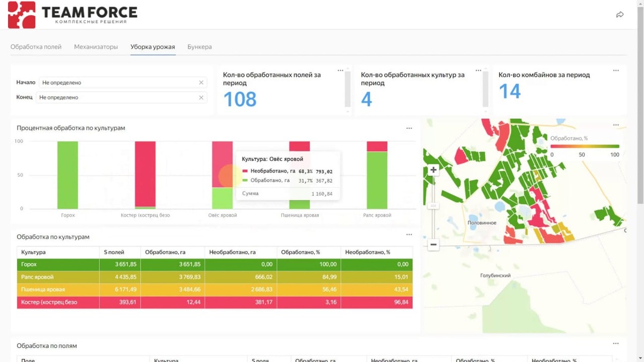Open options menu of processed fields widget
Screen dimensions: 644x362
coord(340,70)
